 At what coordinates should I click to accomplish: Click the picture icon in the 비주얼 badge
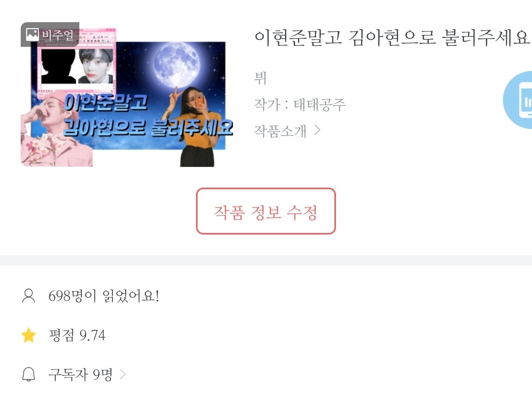[32, 34]
